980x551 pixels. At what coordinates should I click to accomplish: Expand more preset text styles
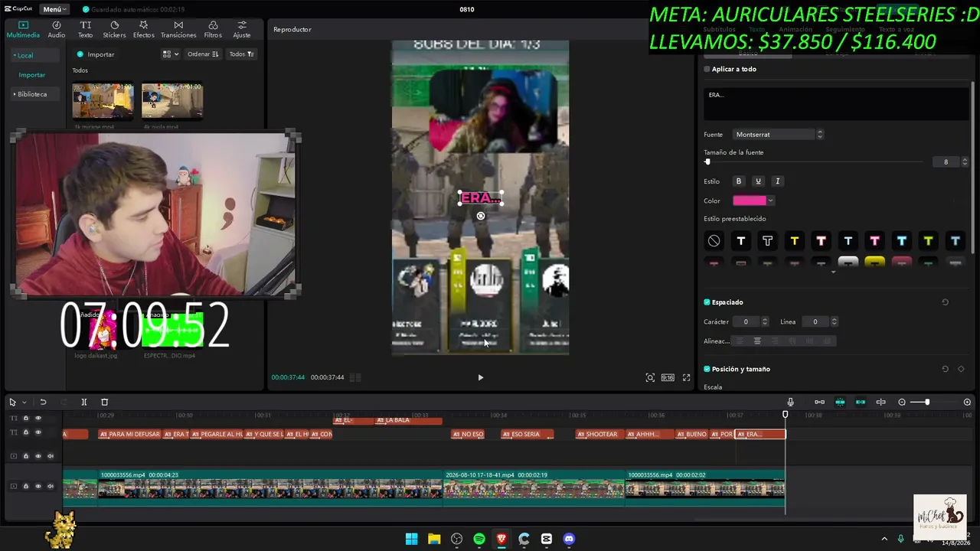834,272
